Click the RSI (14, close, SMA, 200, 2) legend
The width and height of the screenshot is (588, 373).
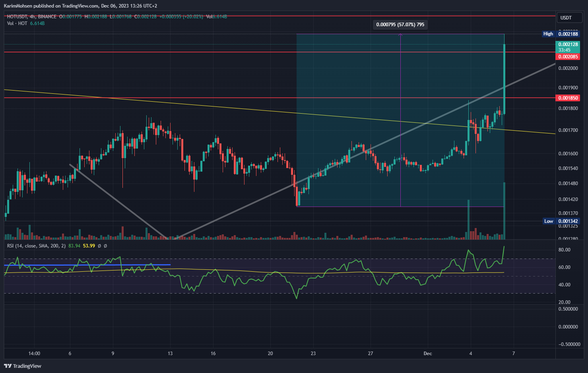click(37, 246)
